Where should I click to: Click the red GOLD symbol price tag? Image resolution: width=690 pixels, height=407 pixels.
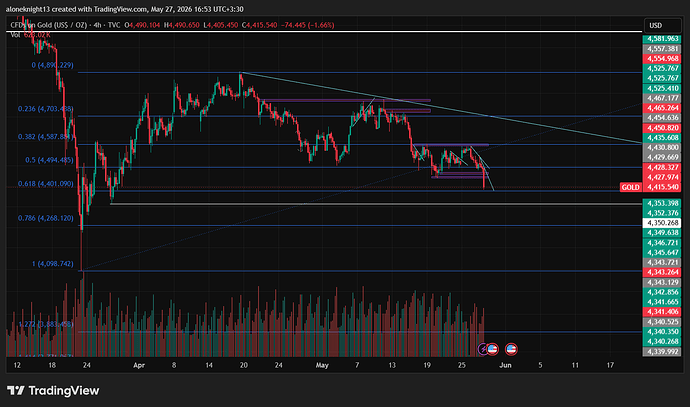630,187
